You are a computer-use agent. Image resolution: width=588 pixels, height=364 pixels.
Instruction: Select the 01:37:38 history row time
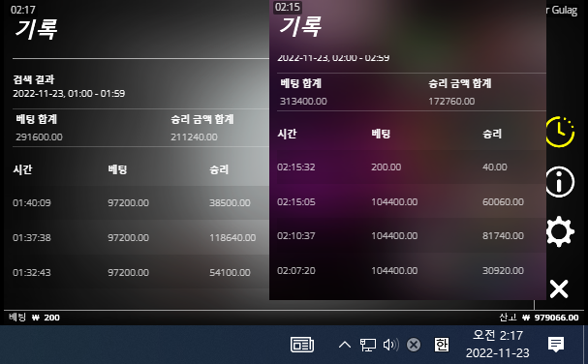[32, 238]
